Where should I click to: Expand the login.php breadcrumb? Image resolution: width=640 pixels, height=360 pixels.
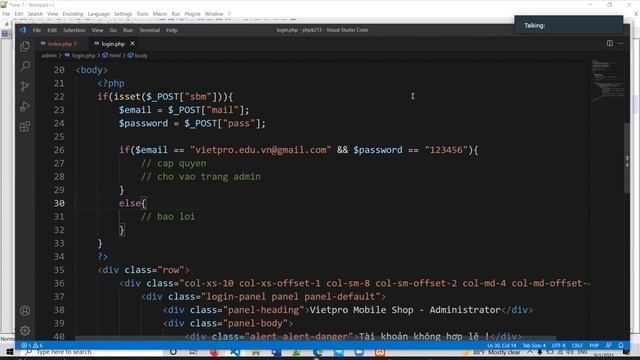click(83, 56)
